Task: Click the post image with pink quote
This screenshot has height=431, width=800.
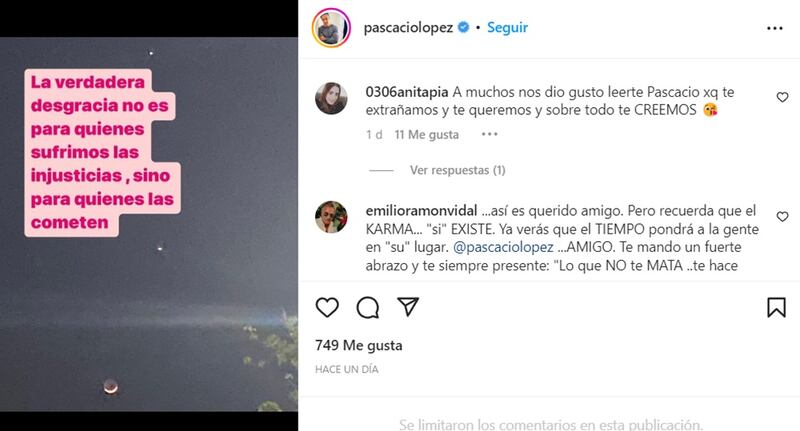Action: click(x=149, y=224)
